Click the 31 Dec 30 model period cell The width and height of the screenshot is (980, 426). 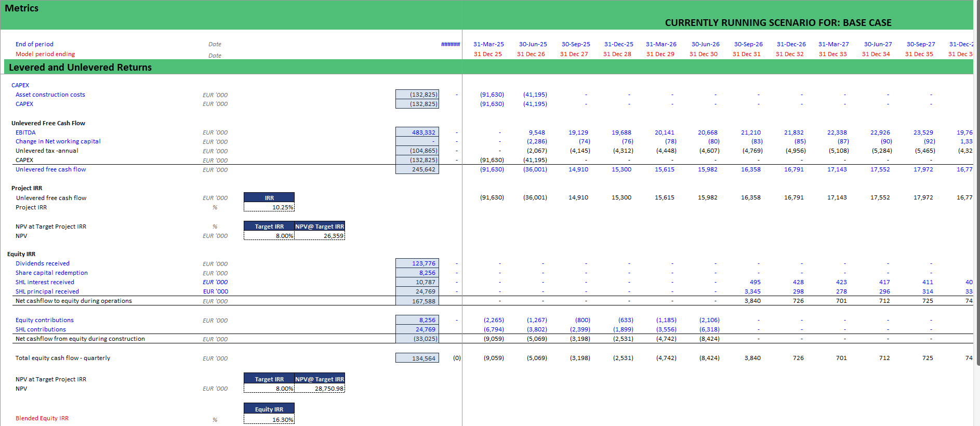coord(703,54)
